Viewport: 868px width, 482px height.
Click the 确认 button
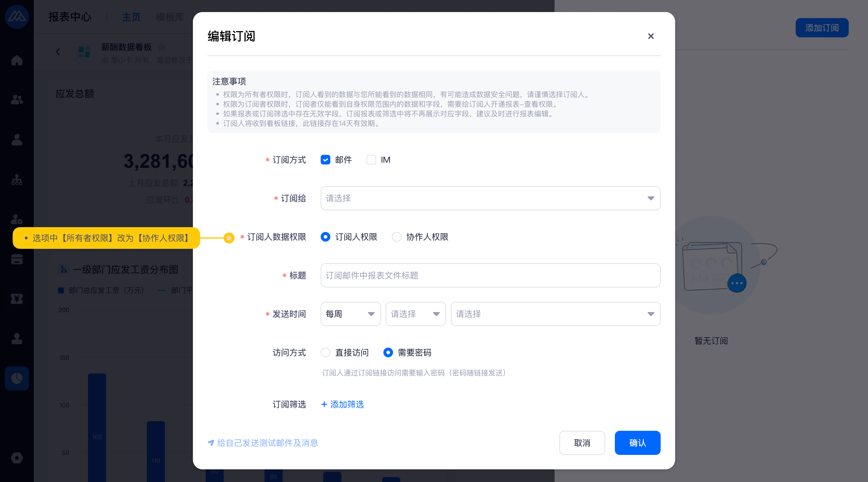(637, 443)
